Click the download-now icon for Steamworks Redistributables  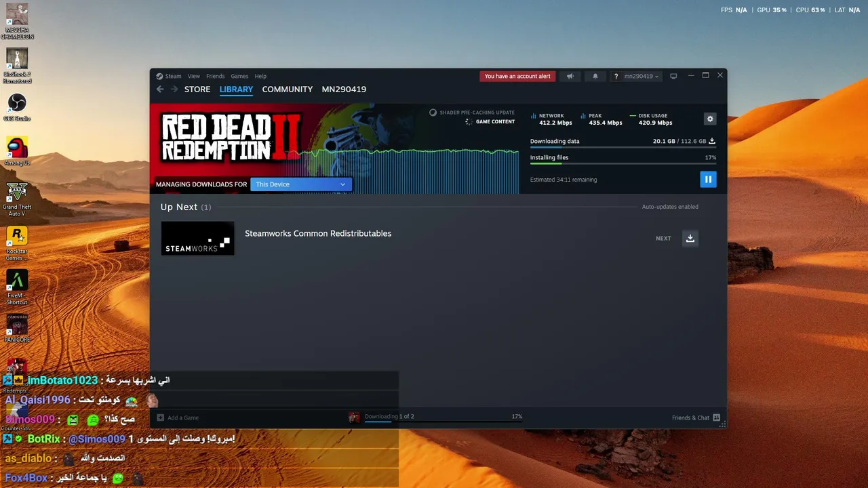click(690, 238)
